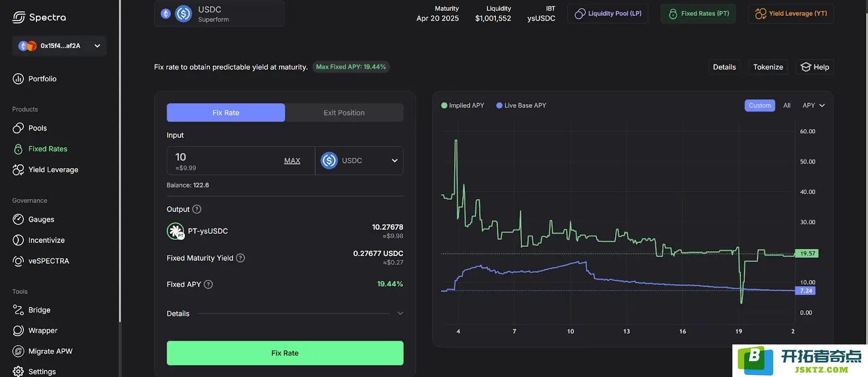The image size is (868, 377).
Task: Click the 19.44% Fixed APY value
Action: point(390,284)
